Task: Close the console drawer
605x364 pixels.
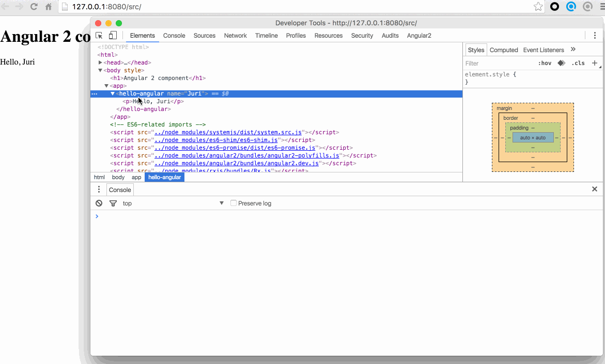Action: click(x=595, y=189)
